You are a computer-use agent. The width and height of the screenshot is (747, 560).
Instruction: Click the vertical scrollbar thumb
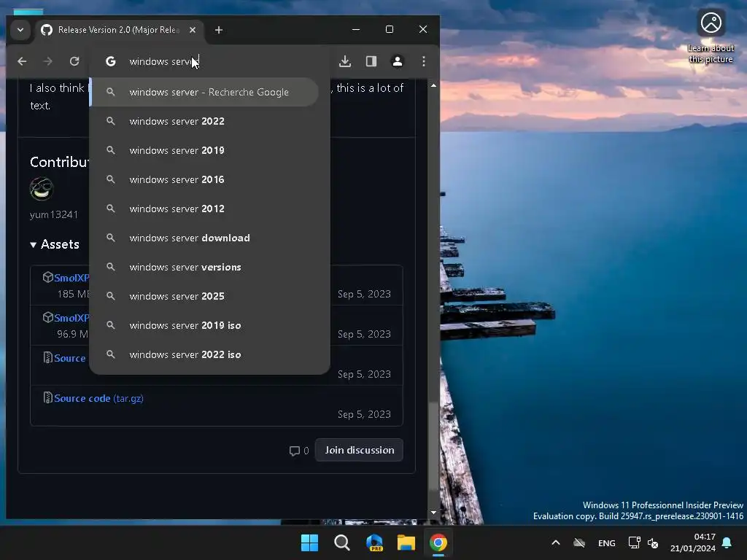433,446
